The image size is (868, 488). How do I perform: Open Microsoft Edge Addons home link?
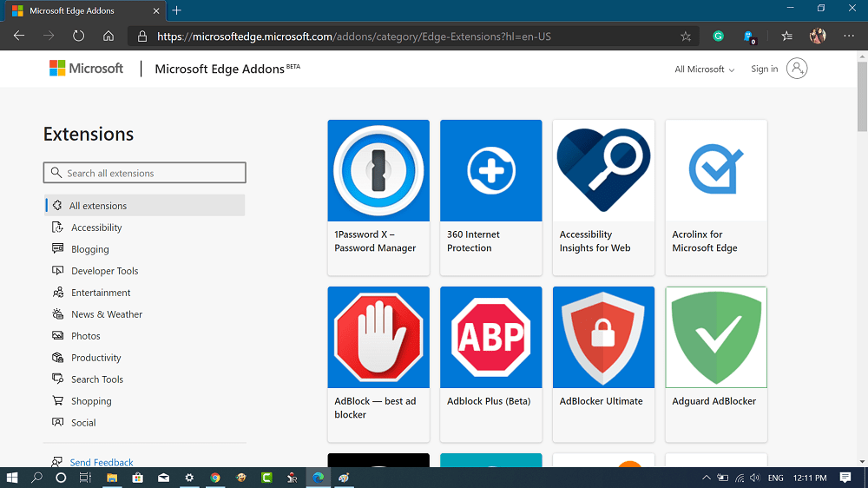click(x=227, y=69)
